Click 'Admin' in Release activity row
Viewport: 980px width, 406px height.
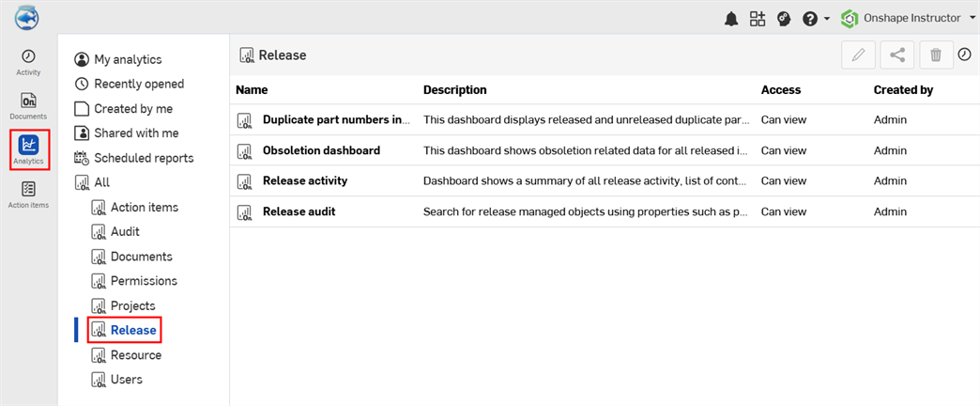tap(890, 180)
